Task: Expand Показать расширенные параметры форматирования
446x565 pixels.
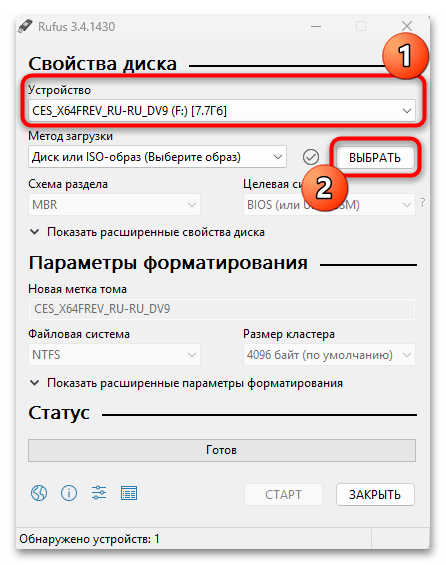Action: click(x=186, y=383)
